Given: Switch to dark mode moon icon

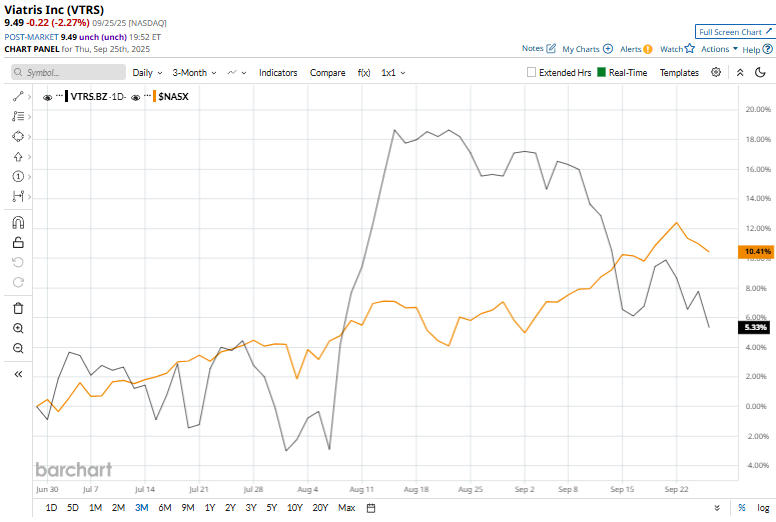Looking at the screenshot, I should (760, 72).
